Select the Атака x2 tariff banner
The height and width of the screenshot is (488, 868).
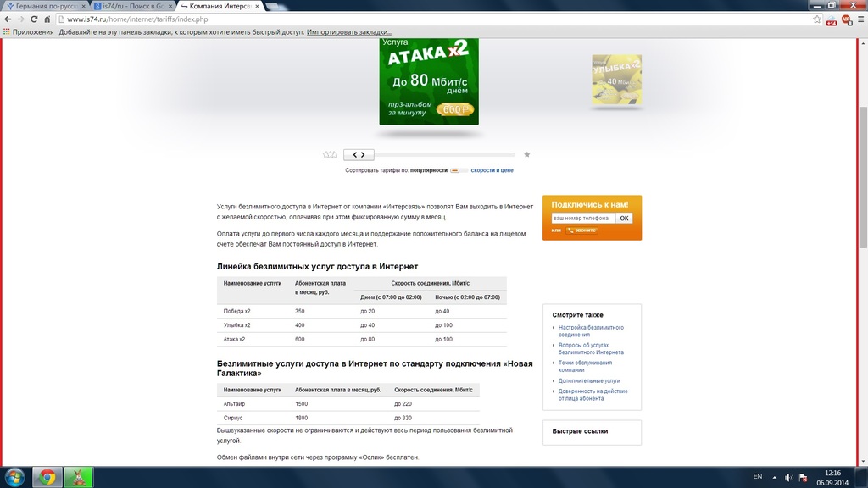point(429,81)
